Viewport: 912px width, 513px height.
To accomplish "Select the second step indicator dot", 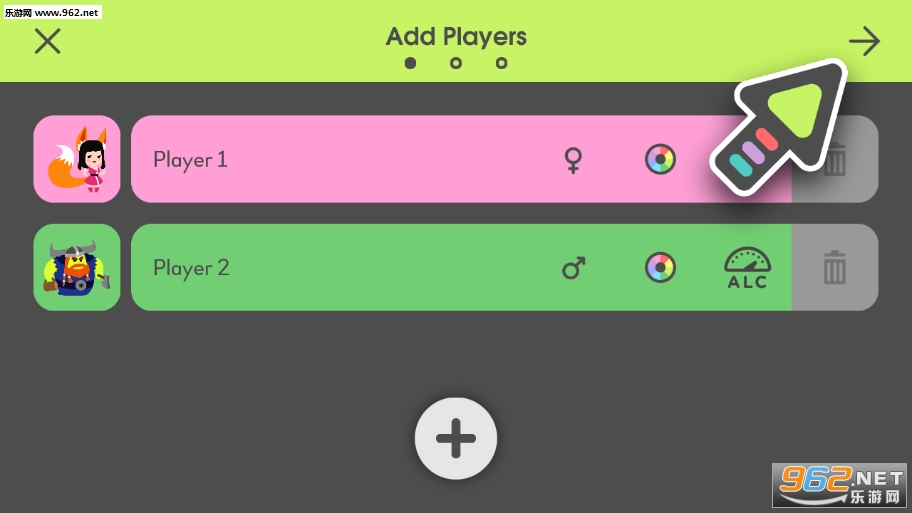I will [456, 63].
